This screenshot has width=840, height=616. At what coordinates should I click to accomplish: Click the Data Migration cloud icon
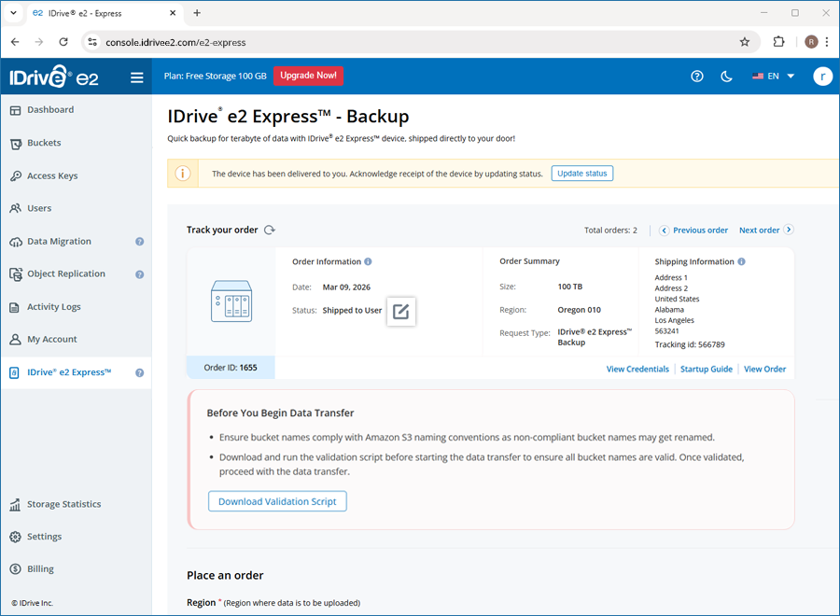click(16, 242)
